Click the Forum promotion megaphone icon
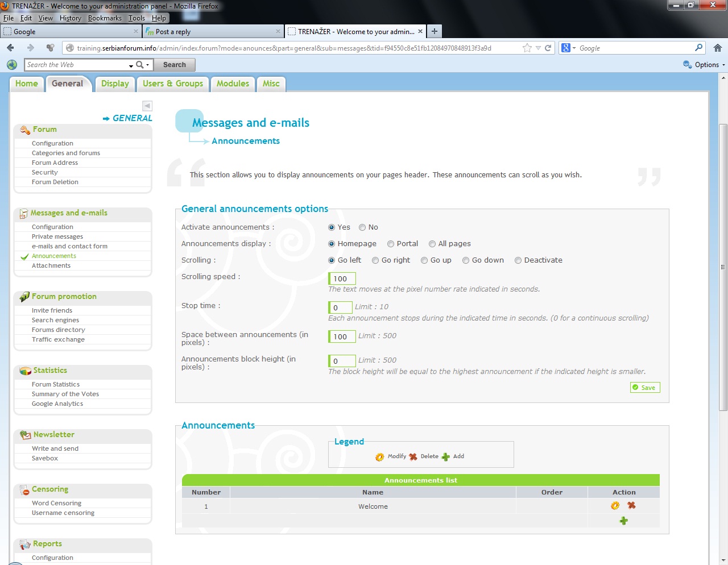Image resolution: width=728 pixels, height=565 pixels. (x=24, y=297)
